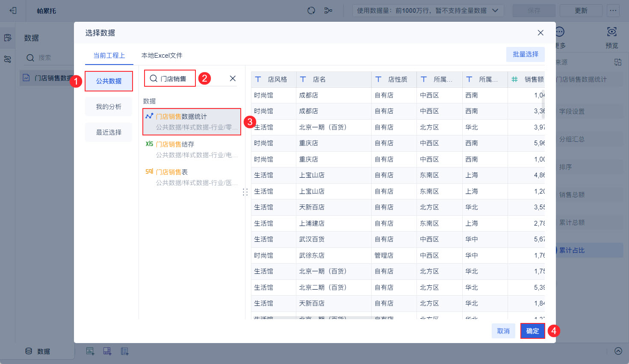Select the 最近选择 category
This screenshot has width=629, height=364.
[x=109, y=132]
